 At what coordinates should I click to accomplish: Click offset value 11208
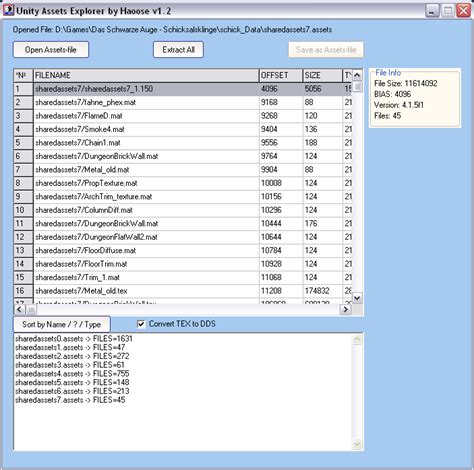click(271, 291)
